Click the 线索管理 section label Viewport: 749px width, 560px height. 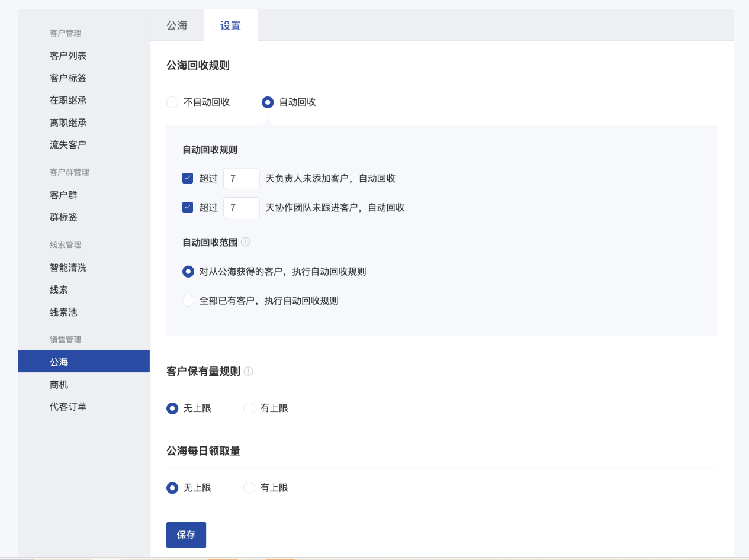click(x=65, y=244)
